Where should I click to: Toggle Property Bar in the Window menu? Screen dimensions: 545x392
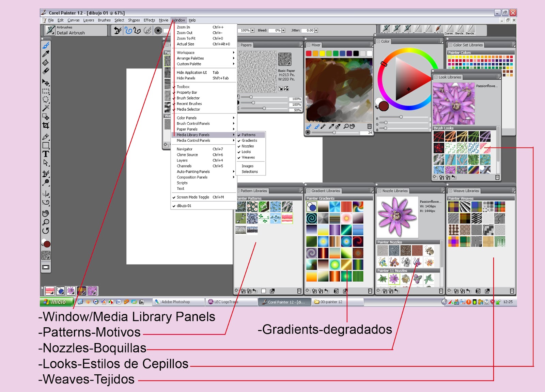pos(204,92)
